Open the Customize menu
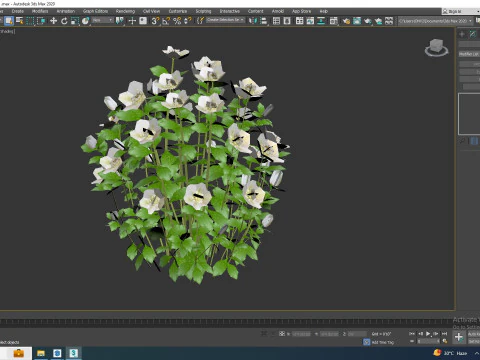Image resolution: width=480 pixels, height=360 pixels. [x=178, y=11]
